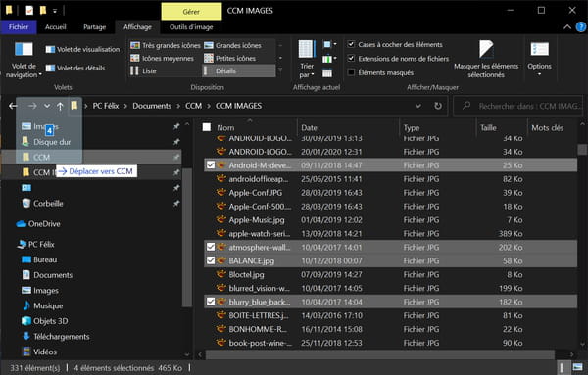Open the Quick Access Toolbar customize arrow
Screen dimensions: 588x375
point(55,11)
